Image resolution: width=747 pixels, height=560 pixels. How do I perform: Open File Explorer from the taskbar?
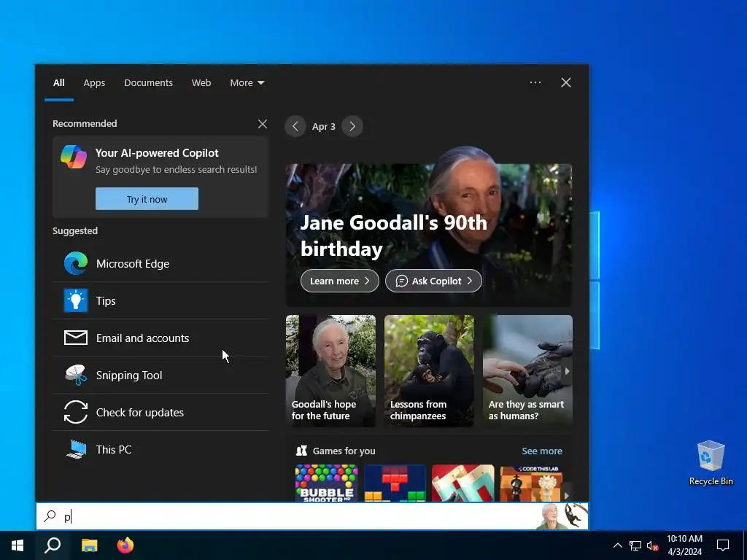[x=89, y=545]
